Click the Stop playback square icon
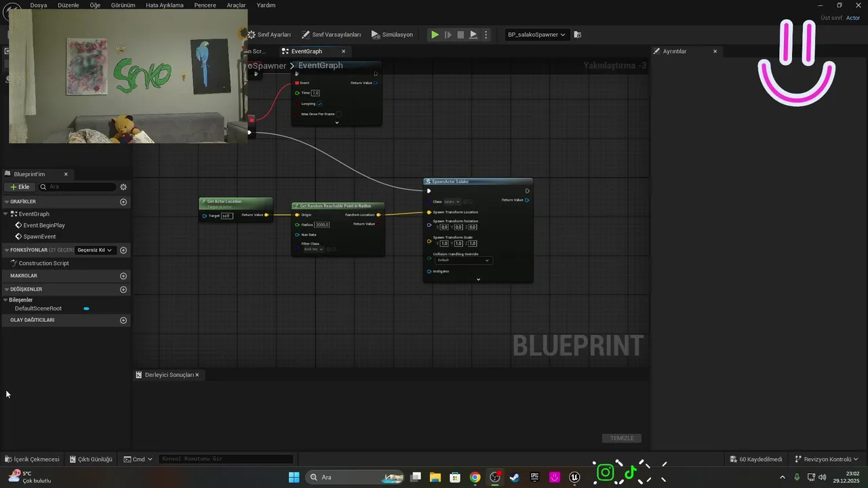 coord(460,35)
